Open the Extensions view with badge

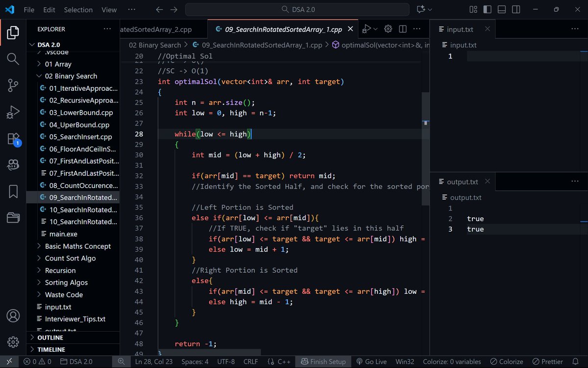(13, 139)
